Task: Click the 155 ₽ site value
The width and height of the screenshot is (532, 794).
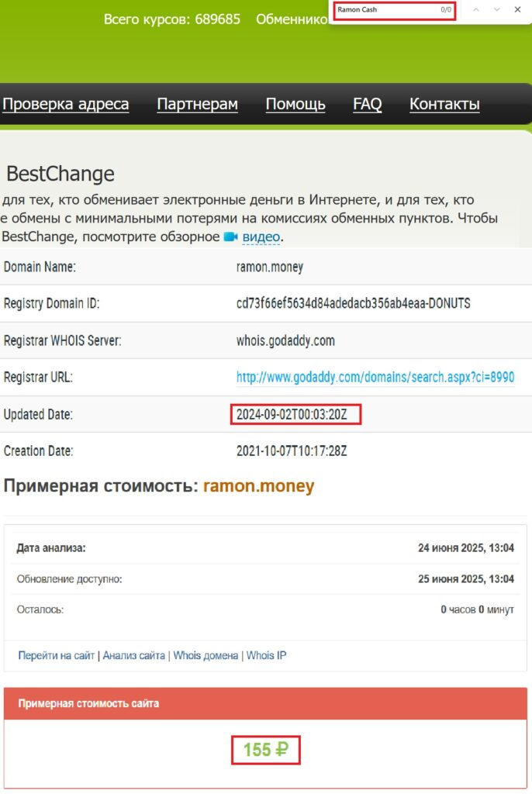Action: (x=266, y=750)
